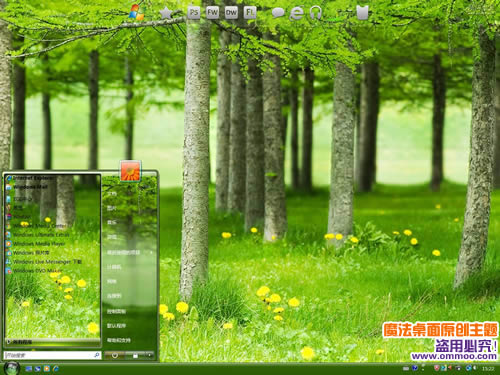Open 计算机 in the Start menu
Screen dimensions: 500x375
[114, 267]
